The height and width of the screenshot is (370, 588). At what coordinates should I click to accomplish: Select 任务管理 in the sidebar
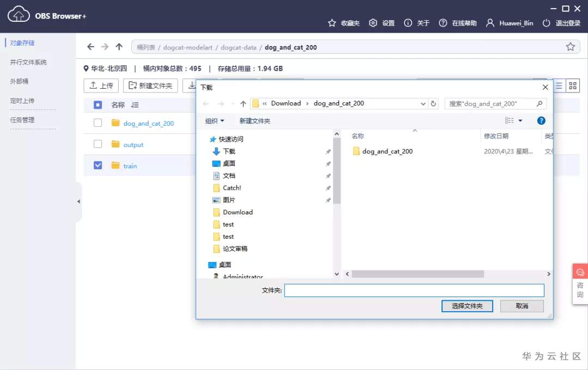pyautogui.click(x=22, y=120)
